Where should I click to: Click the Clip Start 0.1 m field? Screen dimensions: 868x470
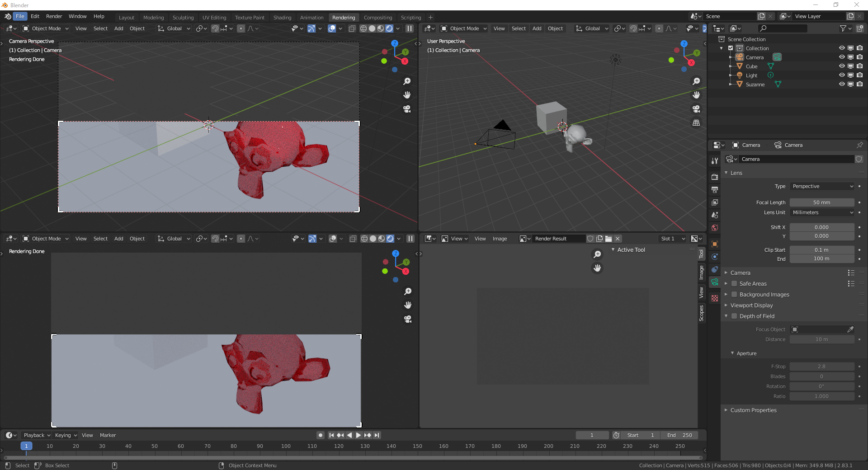point(822,250)
